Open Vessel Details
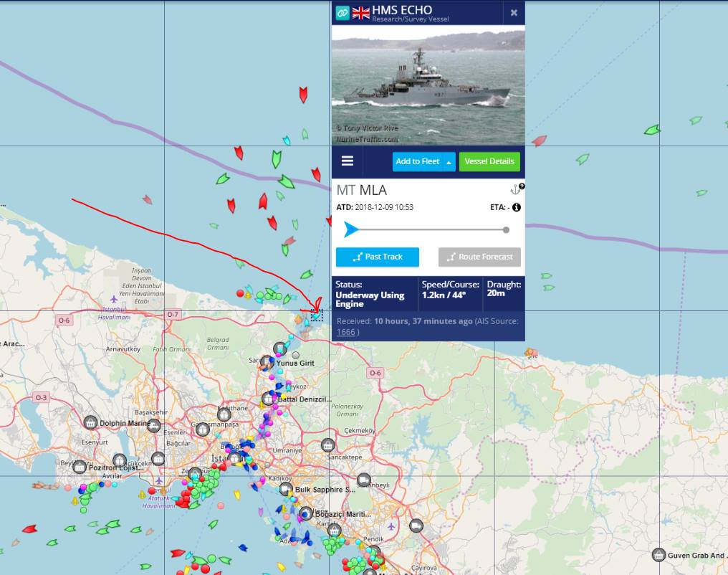This screenshot has height=575, width=728. coord(489,161)
